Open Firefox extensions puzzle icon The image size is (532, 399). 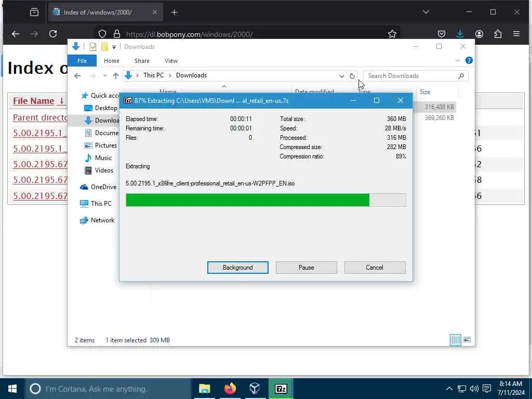click(x=498, y=34)
